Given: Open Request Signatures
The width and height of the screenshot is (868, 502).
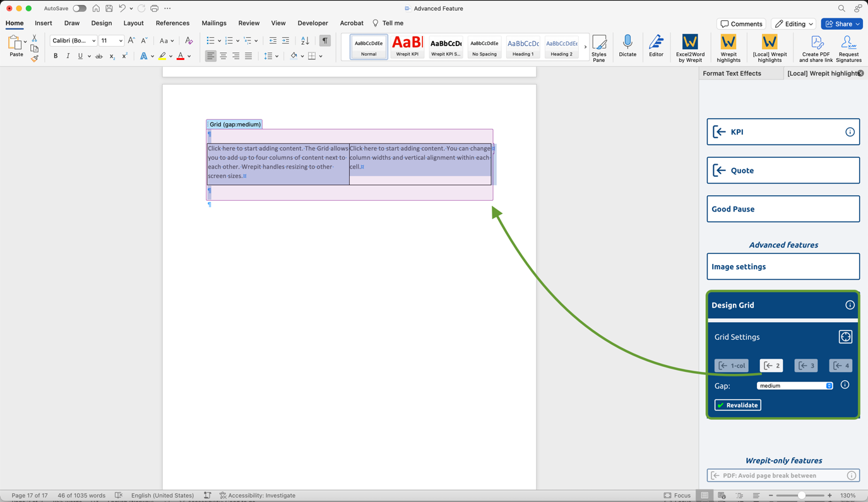Looking at the screenshot, I should point(848,48).
